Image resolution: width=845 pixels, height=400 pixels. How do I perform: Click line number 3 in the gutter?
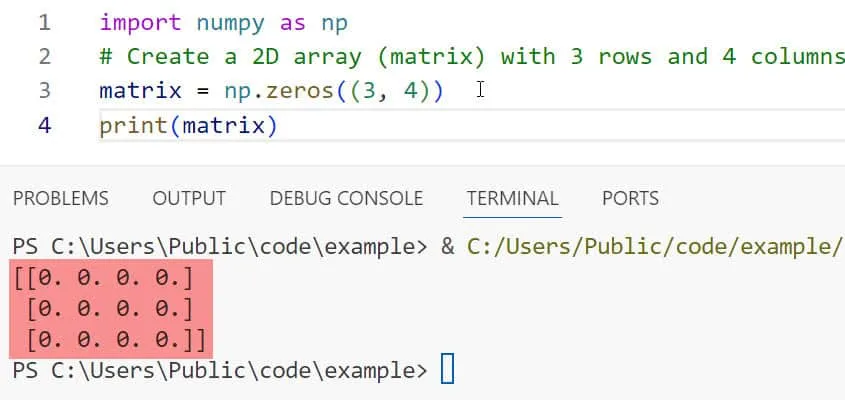(x=43, y=90)
